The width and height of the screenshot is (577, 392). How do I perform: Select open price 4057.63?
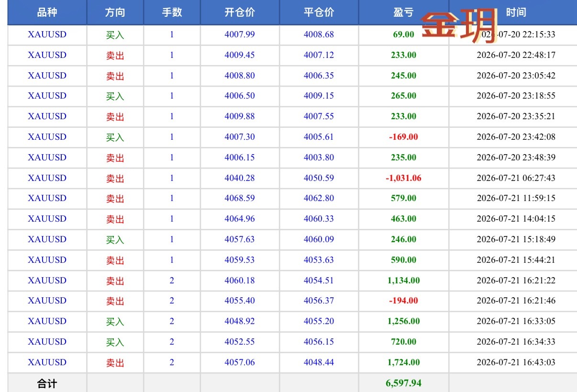coord(240,239)
